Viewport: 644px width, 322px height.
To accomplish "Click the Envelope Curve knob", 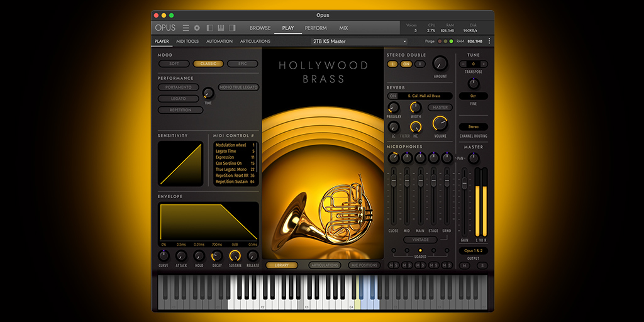I will click(164, 256).
